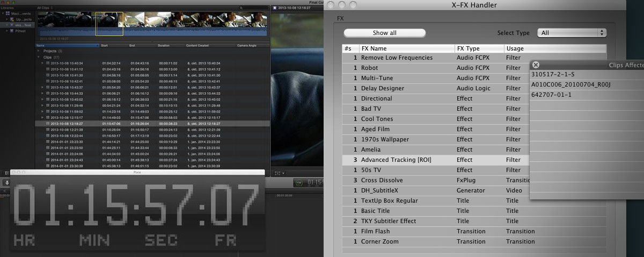Select the 1970s Wallpaper row

click(x=474, y=139)
